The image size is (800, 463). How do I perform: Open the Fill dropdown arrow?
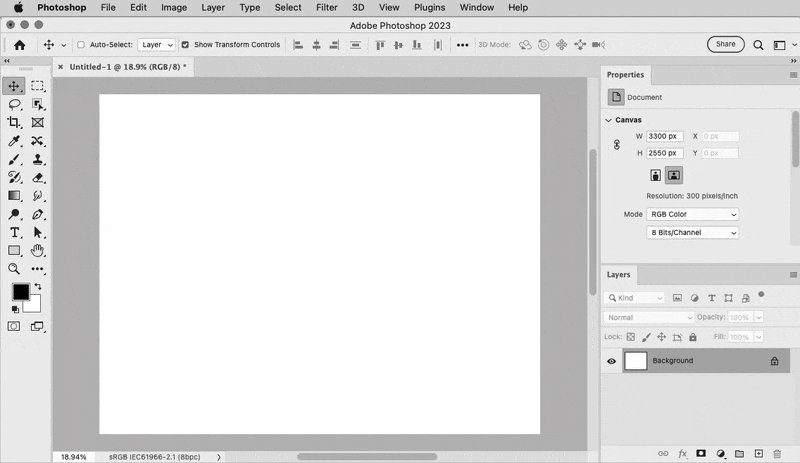(759, 337)
